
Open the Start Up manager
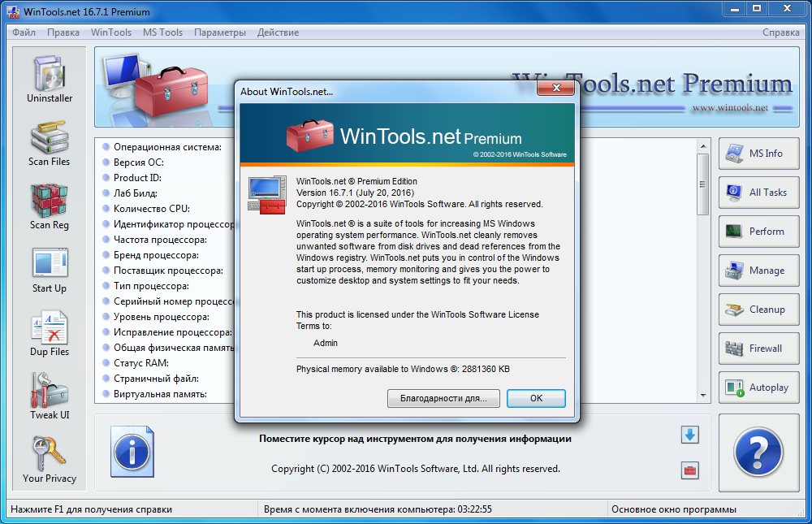[x=50, y=270]
